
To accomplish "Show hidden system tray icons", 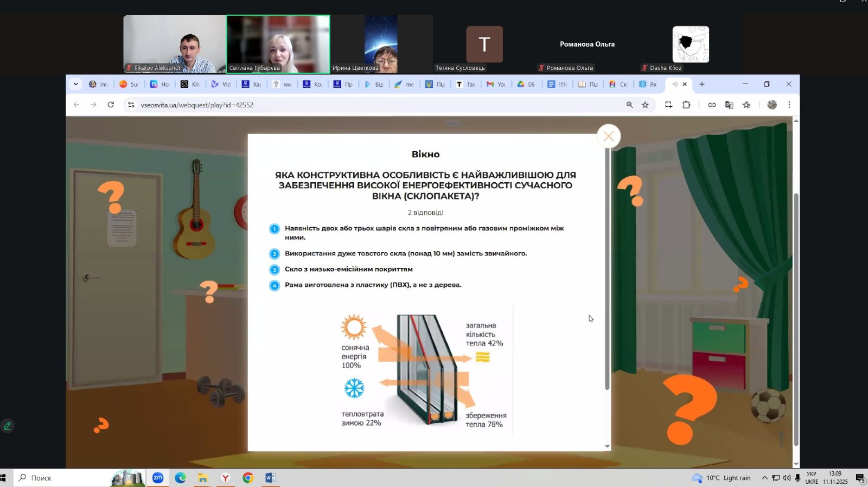I will [764, 478].
